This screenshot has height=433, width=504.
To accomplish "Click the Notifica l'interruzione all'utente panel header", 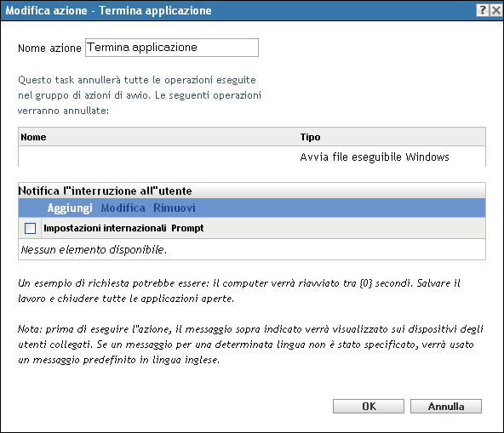I will [252, 191].
